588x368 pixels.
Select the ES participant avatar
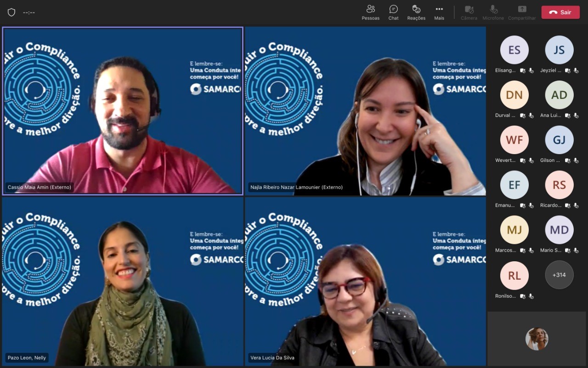514,50
